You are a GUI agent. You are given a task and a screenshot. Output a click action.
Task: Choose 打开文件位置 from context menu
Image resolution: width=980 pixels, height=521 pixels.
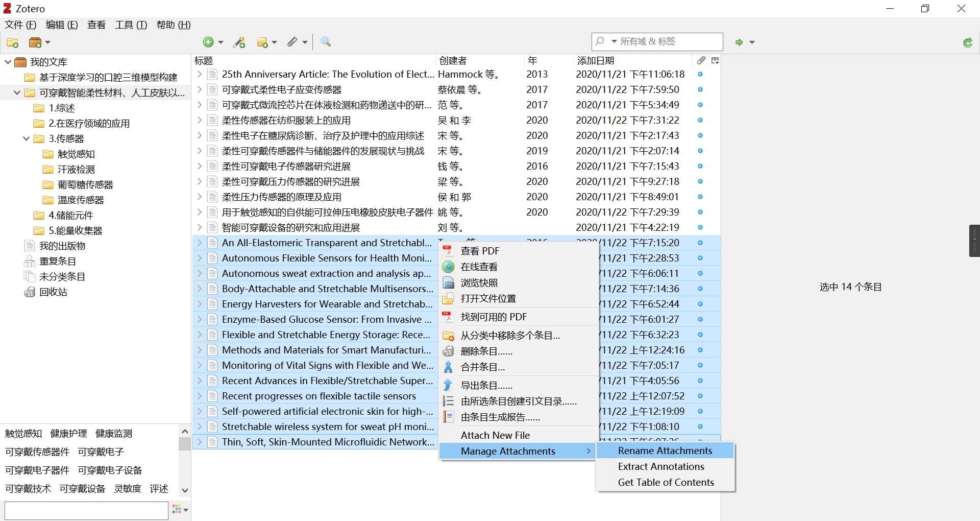click(x=519, y=298)
